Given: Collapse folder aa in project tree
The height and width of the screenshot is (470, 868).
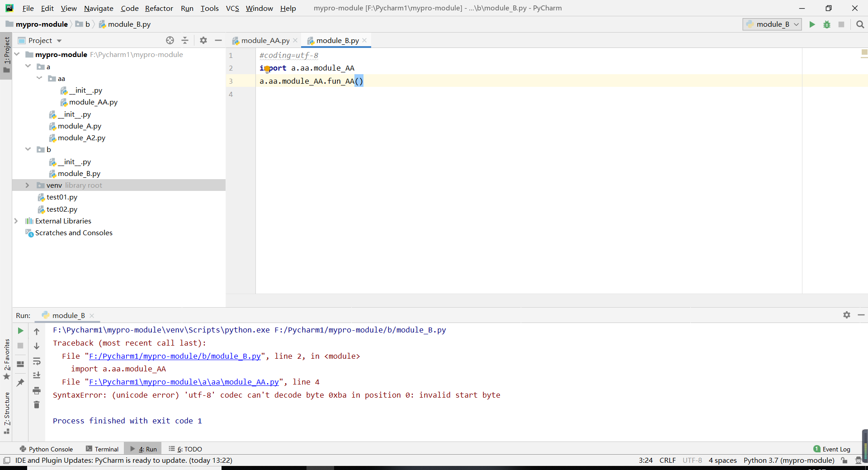Looking at the screenshot, I should click(39, 78).
